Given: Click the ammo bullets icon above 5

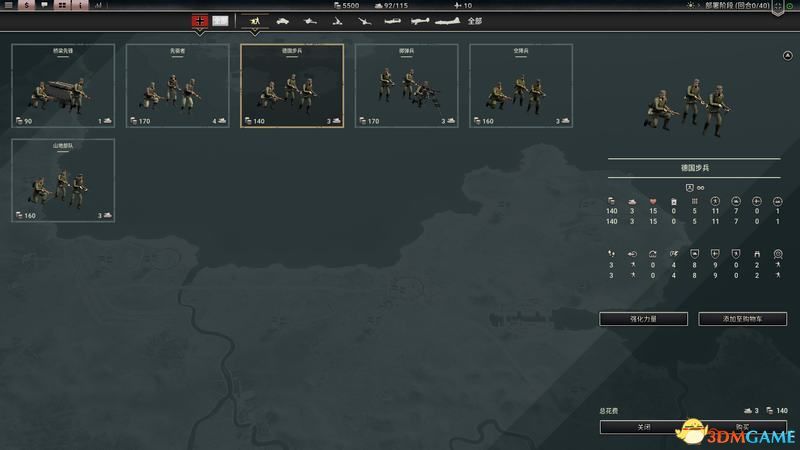Looking at the screenshot, I should point(694,202).
